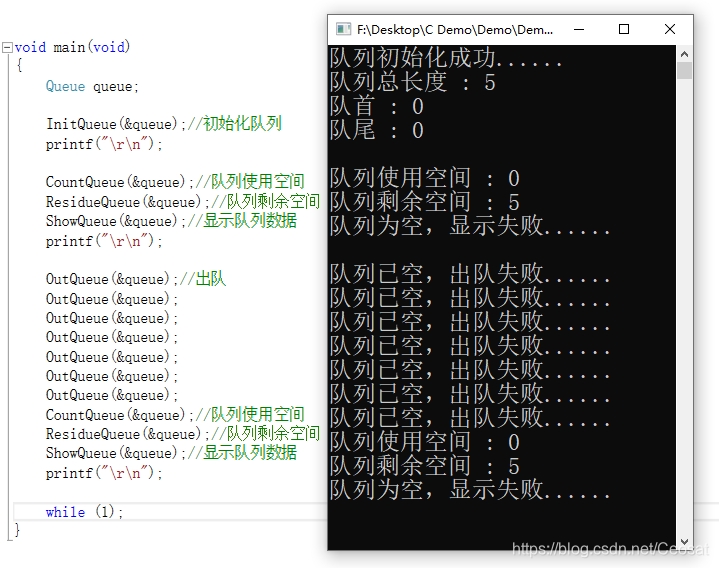
Task: Click the 'while (1);' code line
Action: pyautogui.click(x=84, y=512)
